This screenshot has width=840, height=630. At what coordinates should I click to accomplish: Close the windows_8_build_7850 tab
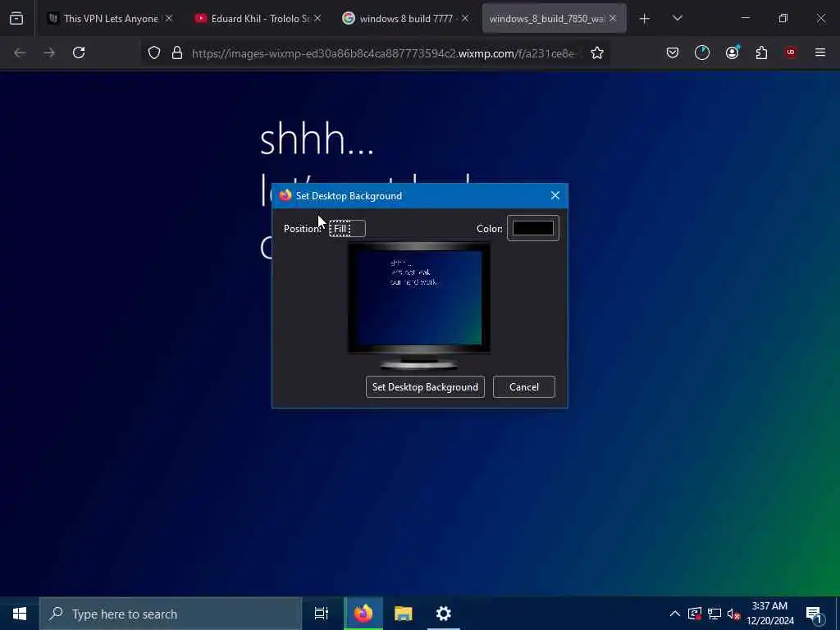(613, 18)
